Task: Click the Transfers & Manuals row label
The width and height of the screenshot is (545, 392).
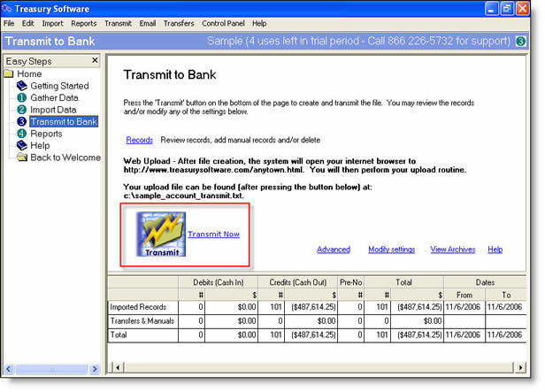Action: pyautogui.click(x=142, y=320)
